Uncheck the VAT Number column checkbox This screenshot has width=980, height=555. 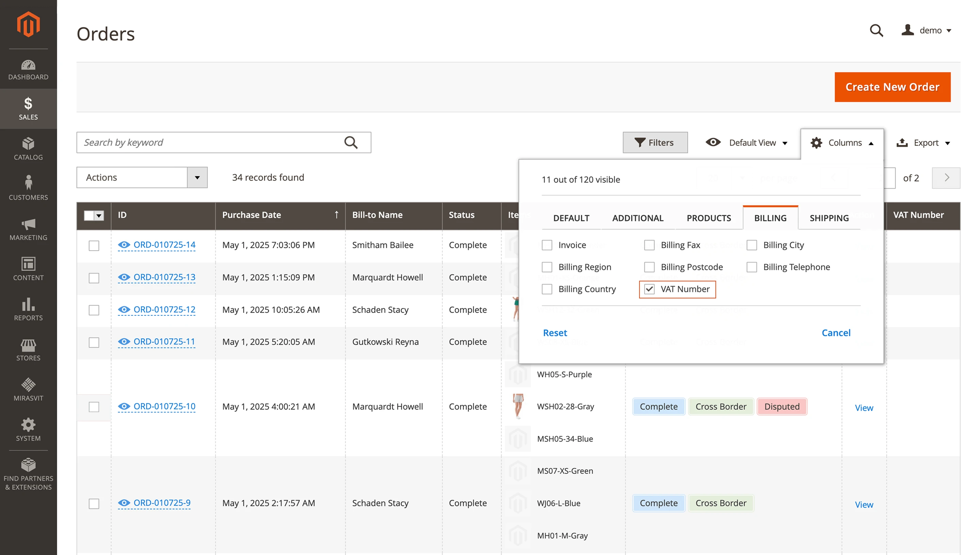coord(649,289)
